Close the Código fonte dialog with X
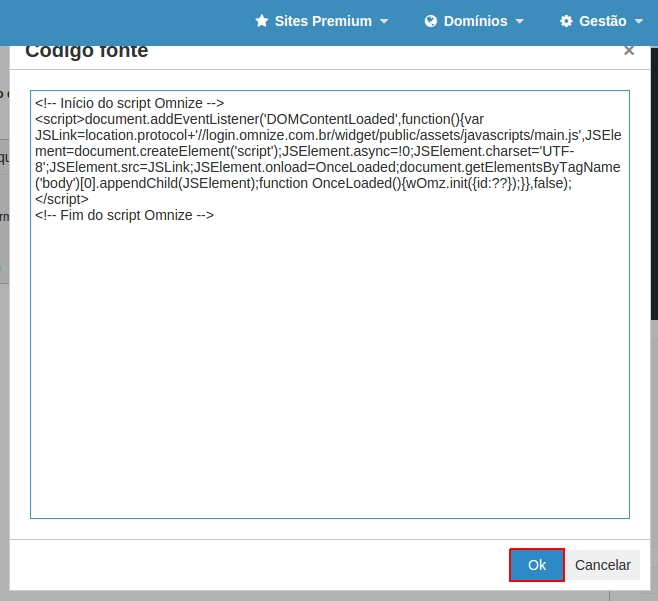 point(629,50)
